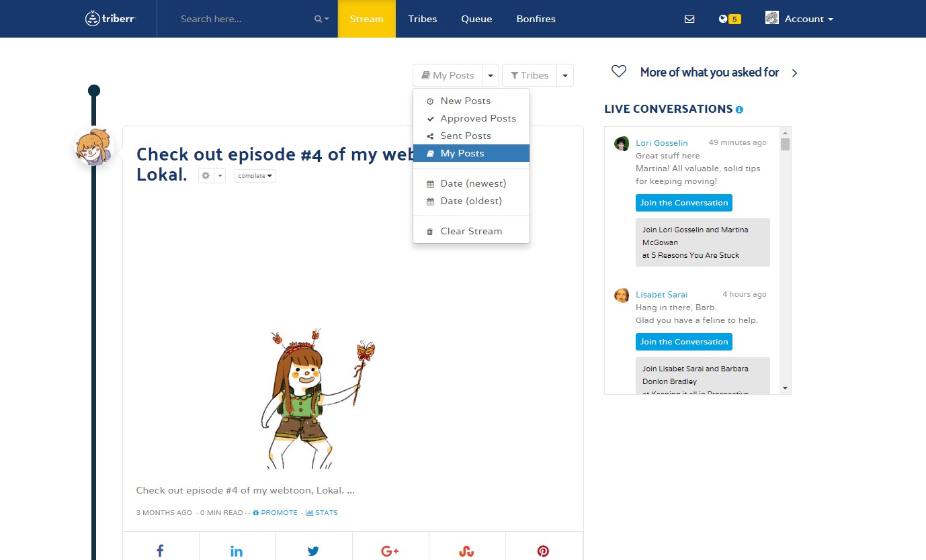This screenshot has height=560, width=926.
Task: Switch to the Bonfires tab
Action: [x=536, y=19]
